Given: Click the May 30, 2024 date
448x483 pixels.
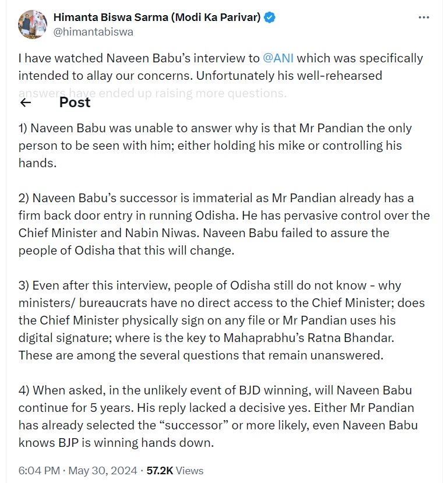Looking at the screenshot, I should 103,470.
